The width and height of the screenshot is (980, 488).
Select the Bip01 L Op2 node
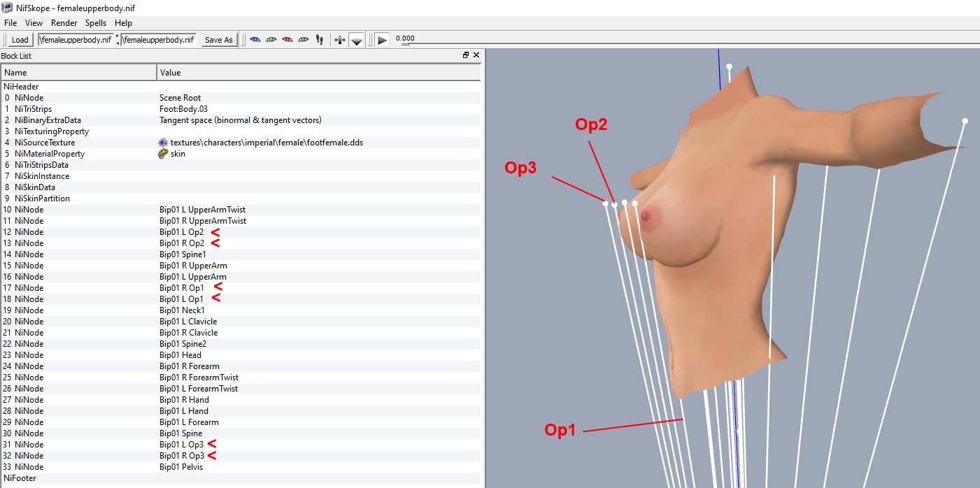point(241,232)
